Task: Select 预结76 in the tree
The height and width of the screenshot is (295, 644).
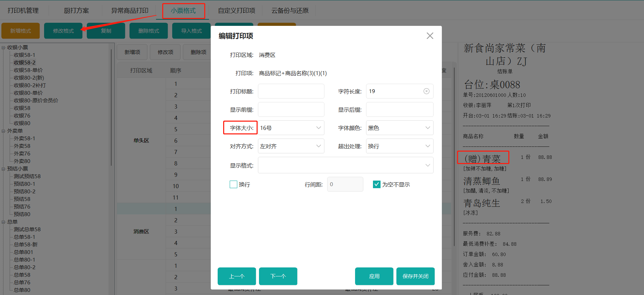Action: pyautogui.click(x=22, y=207)
